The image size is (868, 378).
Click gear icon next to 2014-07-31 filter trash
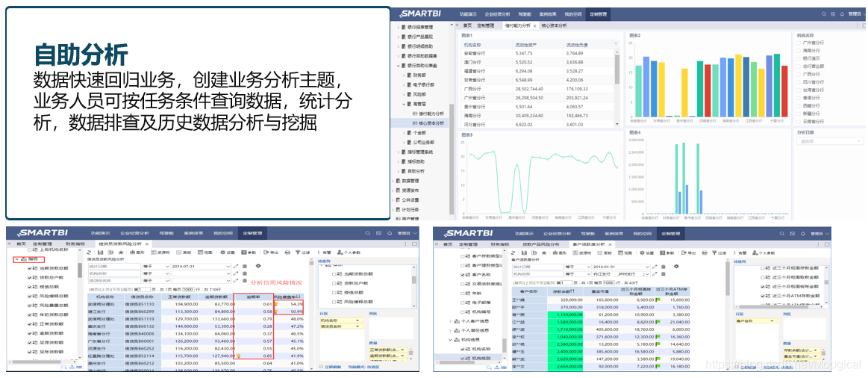coord(258,265)
